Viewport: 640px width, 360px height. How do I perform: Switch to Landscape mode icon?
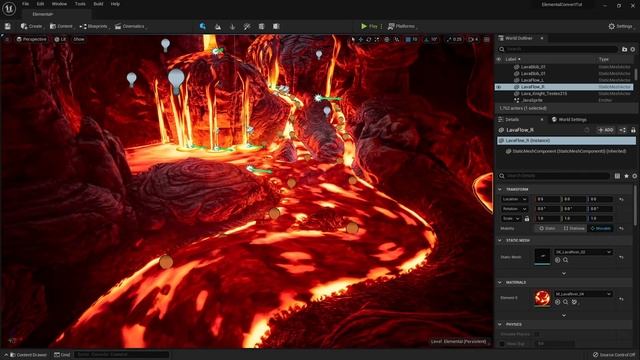(218, 26)
